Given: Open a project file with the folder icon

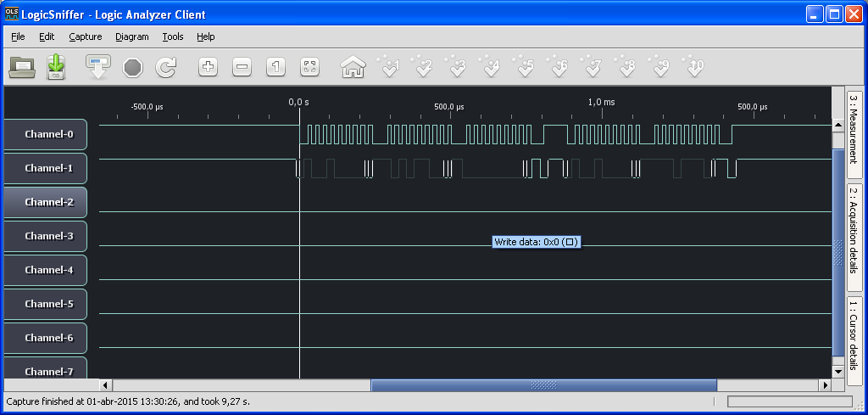Looking at the screenshot, I should pos(22,68).
